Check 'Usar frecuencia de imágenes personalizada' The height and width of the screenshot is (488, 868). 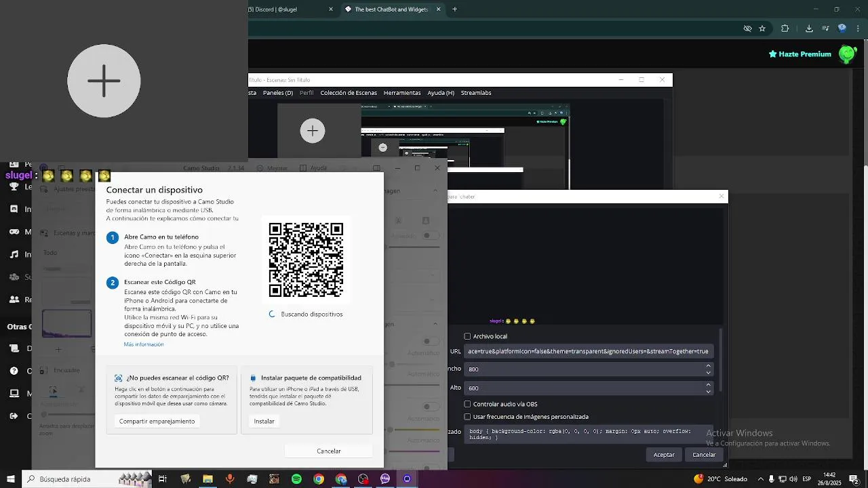[467, 417]
